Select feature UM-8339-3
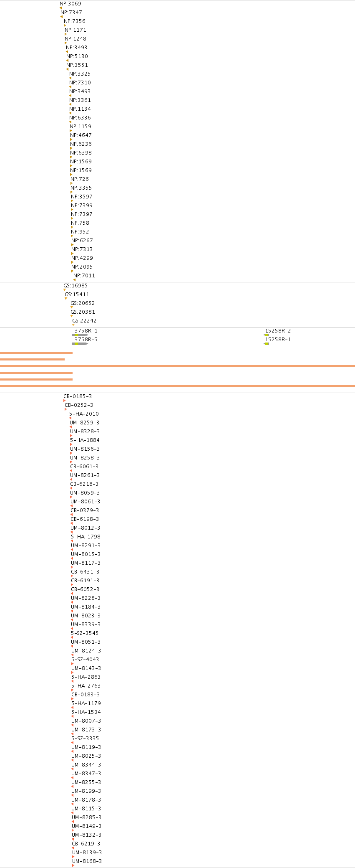 pyautogui.click(x=86, y=624)
